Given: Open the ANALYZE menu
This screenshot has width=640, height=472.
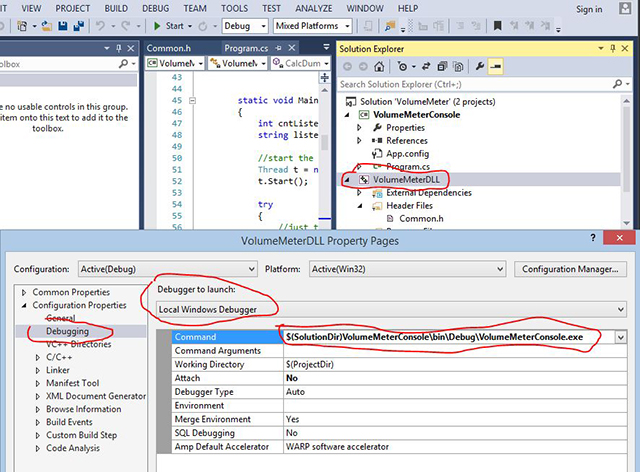Looking at the screenshot, I should point(313,8).
